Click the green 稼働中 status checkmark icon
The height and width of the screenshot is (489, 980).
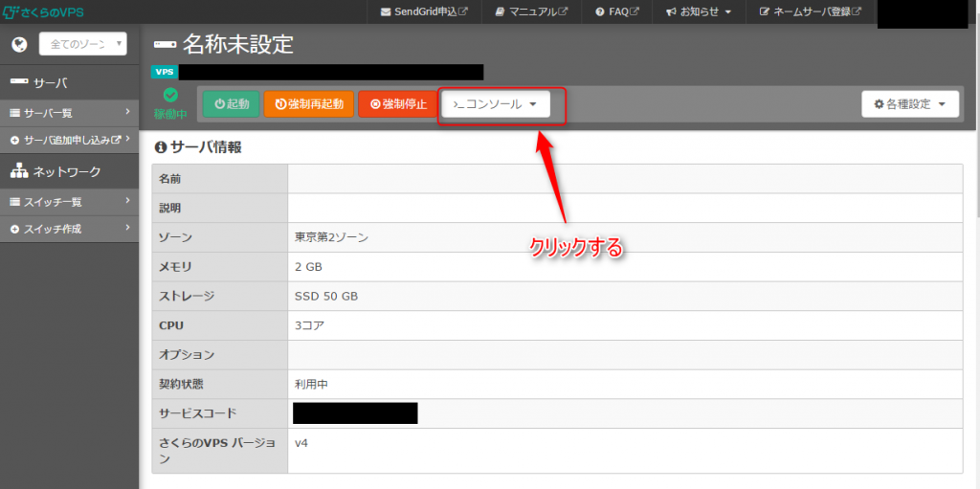[x=170, y=95]
